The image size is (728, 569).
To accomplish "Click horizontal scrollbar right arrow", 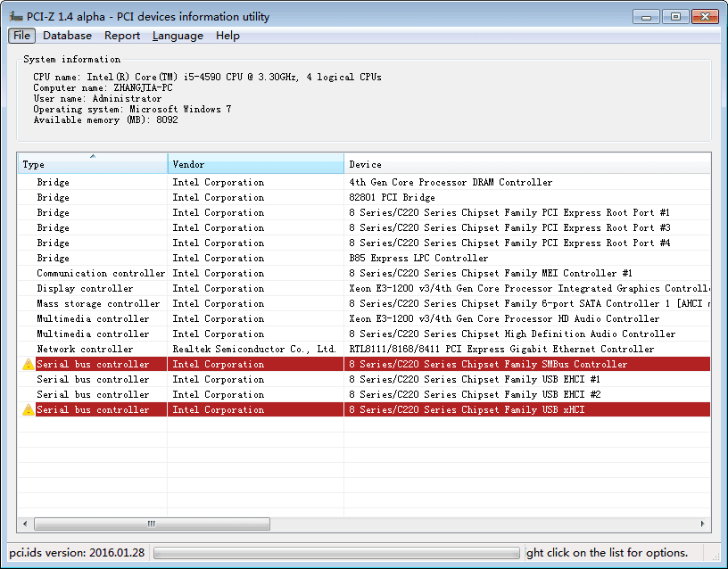I will tap(702, 524).
